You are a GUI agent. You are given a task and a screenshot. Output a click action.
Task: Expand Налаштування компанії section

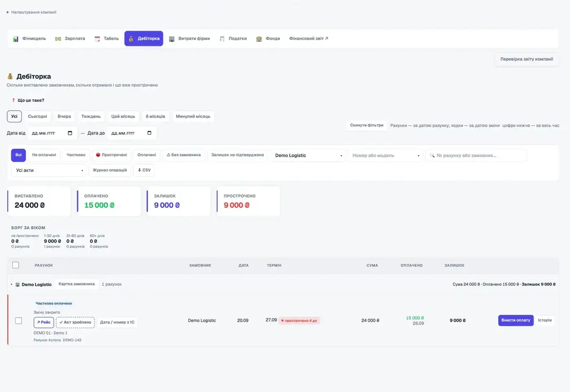click(x=31, y=12)
